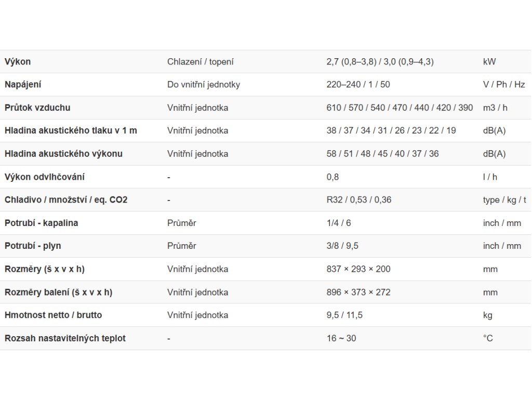This screenshot has width=532, height=399.
Task: Select the gas pipe value "3/8 / 9,5"
Action: coord(343,246)
